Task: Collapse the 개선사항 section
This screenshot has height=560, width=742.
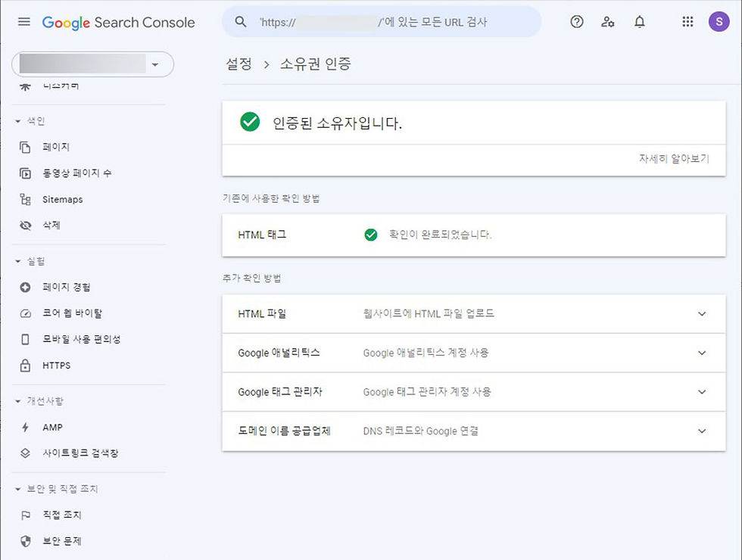Action: click(17, 401)
